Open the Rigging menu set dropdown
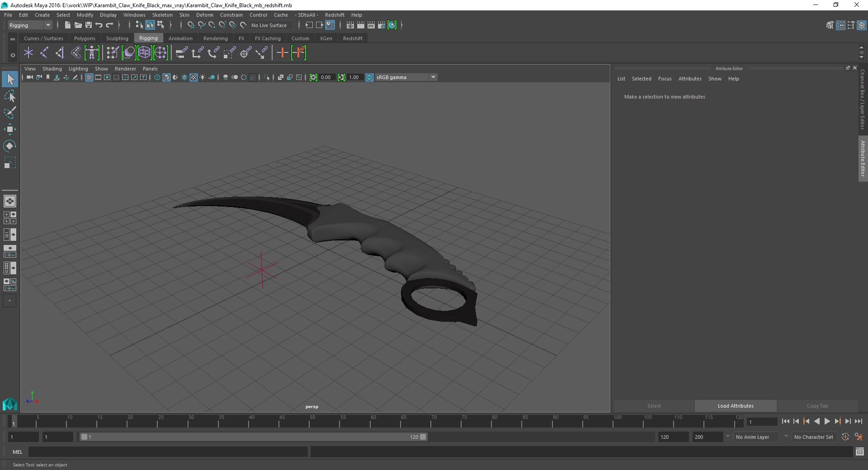Viewport: 868px width, 470px height. coord(30,25)
